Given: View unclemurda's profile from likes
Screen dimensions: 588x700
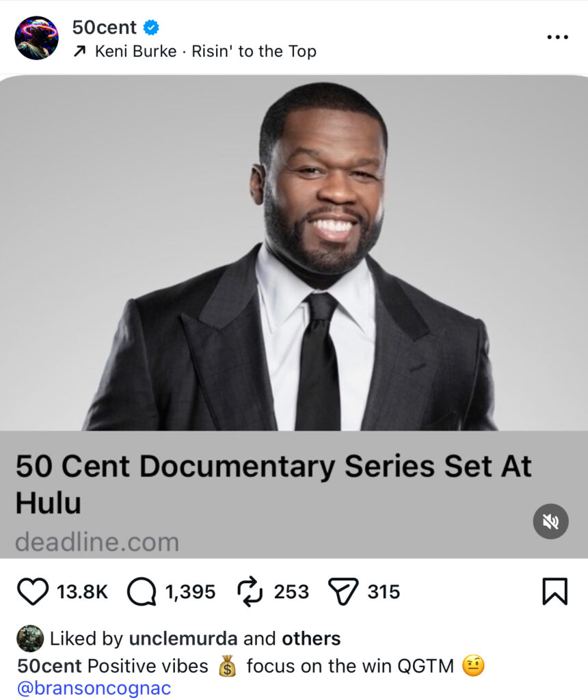Looking at the screenshot, I should point(183,638).
